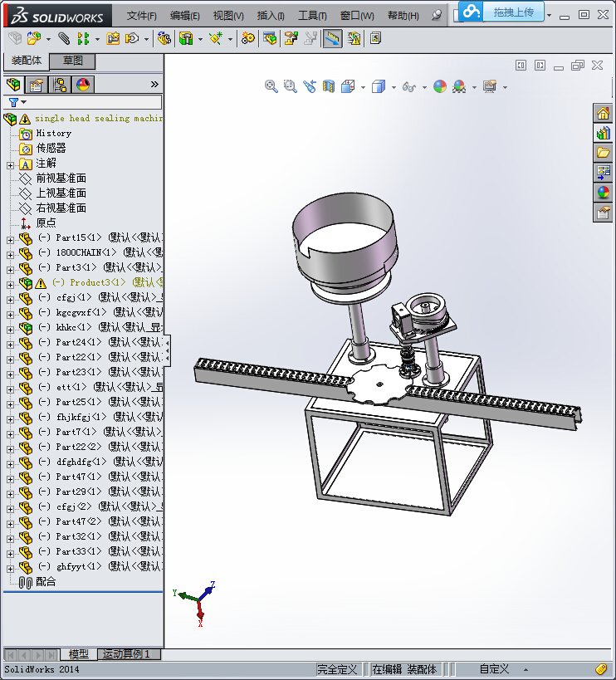
Task: Open the Appearances task pane tab
Action: [x=603, y=193]
